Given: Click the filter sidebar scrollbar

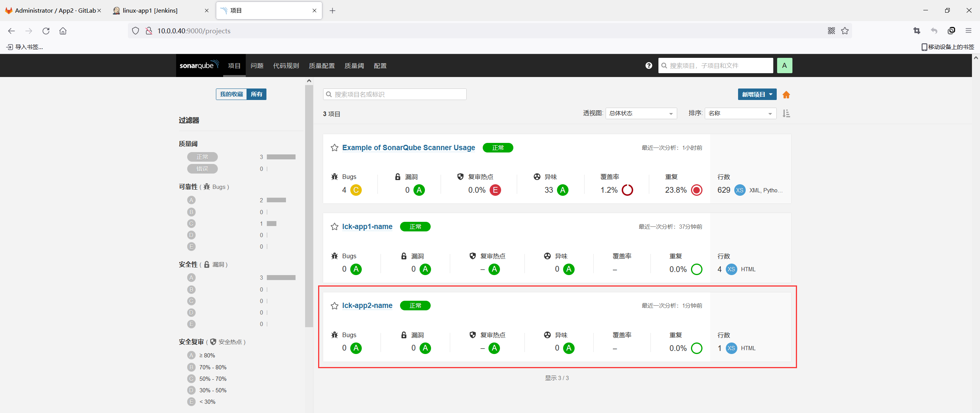Looking at the screenshot, I should 309,206.
